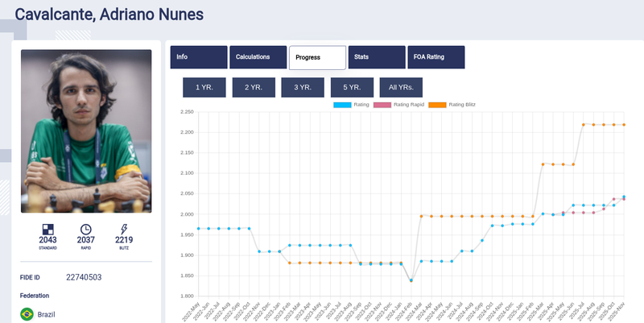
Task: Select the 3 YR. range button
Action: [x=302, y=88]
